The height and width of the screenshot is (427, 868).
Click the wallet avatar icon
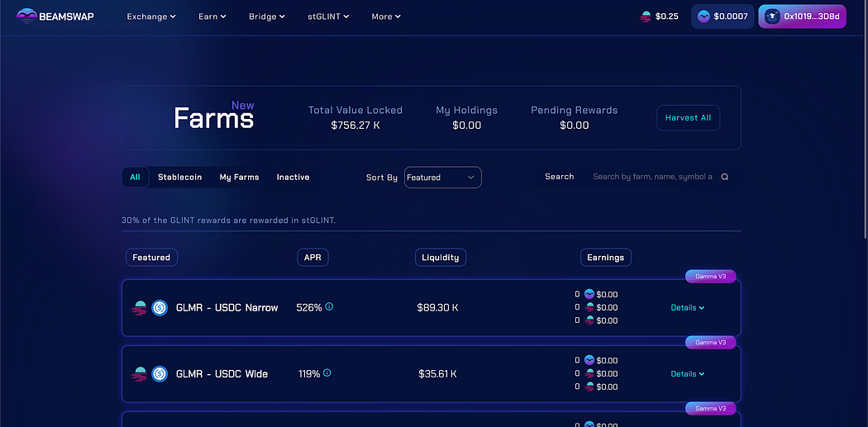point(771,17)
